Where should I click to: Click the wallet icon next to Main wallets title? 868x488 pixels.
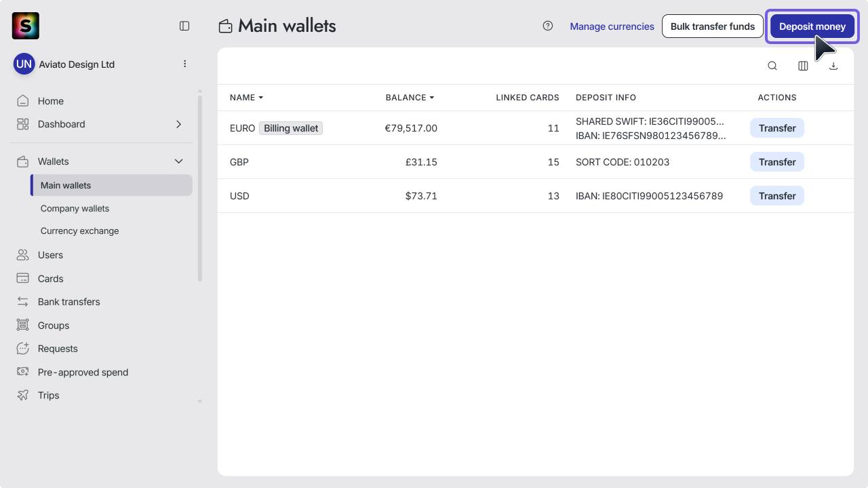tap(226, 26)
